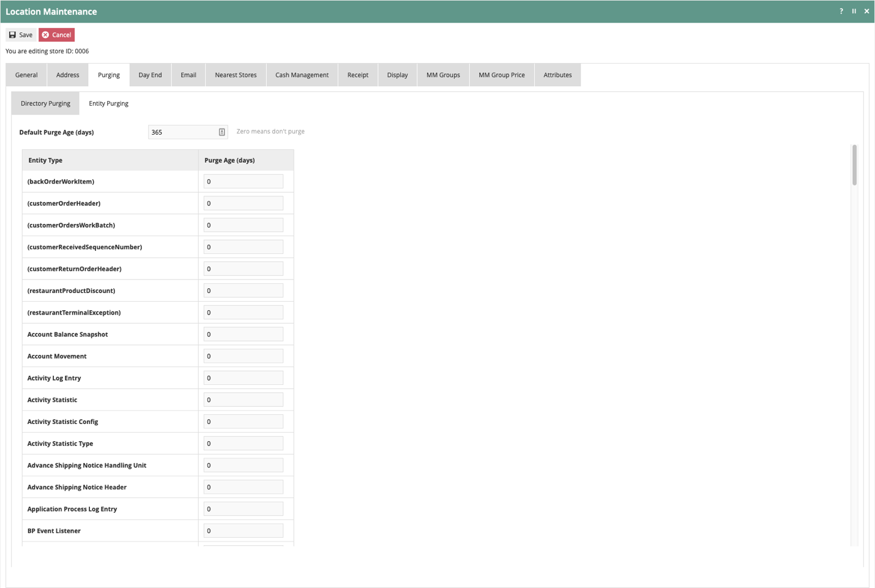This screenshot has height=588, width=875.
Task: Select the Entity Purging sub-tab
Action: [108, 103]
